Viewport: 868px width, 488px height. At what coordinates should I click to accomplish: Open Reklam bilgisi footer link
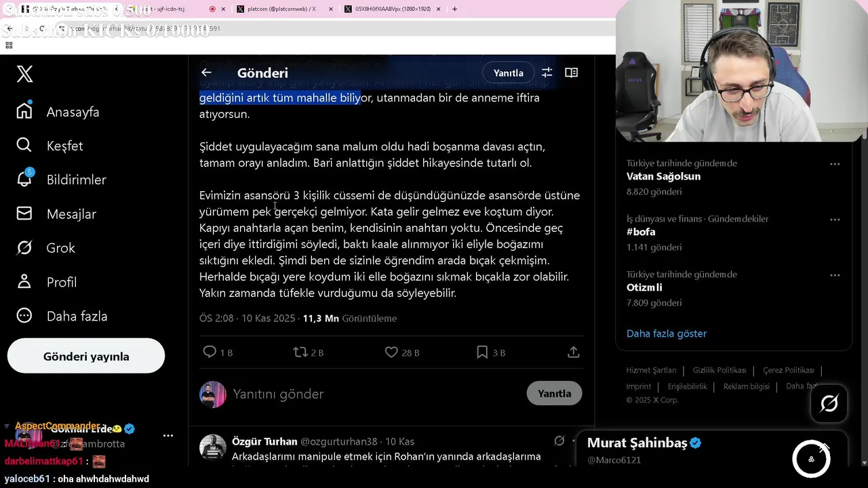(747, 386)
